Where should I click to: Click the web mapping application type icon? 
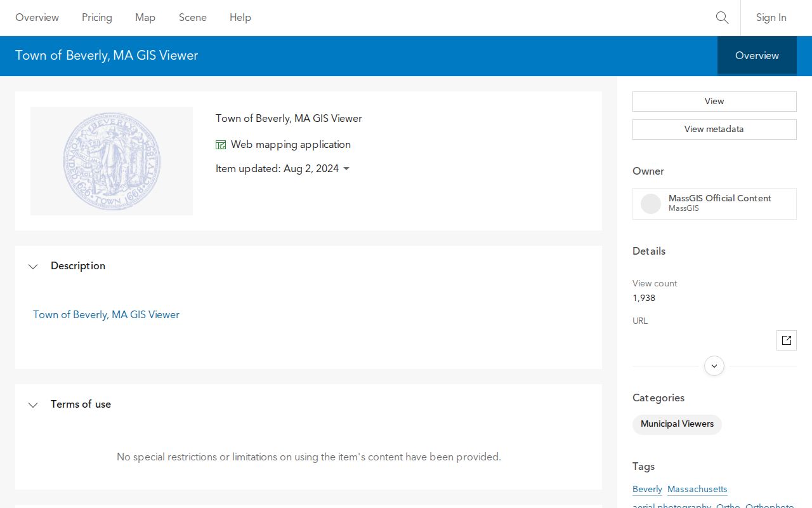pos(221,145)
